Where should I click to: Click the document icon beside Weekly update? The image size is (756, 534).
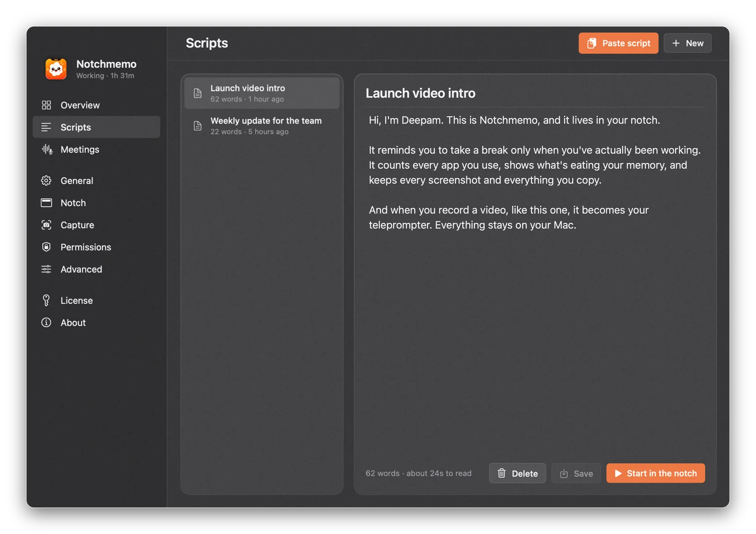(x=198, y=126)
